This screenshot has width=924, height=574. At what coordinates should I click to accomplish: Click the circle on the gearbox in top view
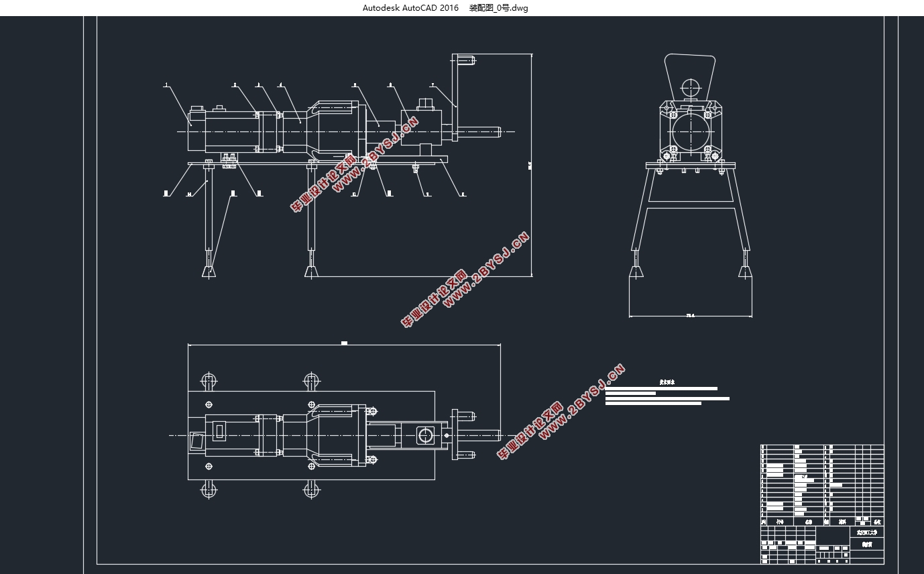coord(425,435)
